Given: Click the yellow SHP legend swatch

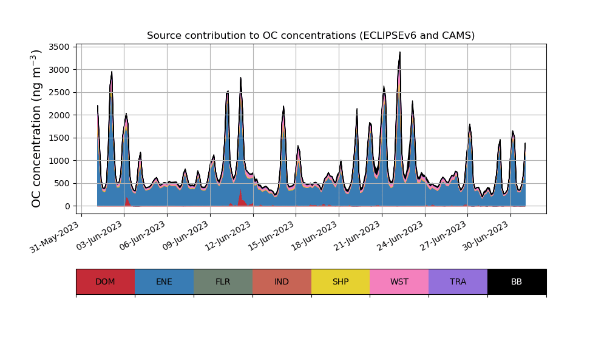Looking at the screenshot, I should coord(341,281).
